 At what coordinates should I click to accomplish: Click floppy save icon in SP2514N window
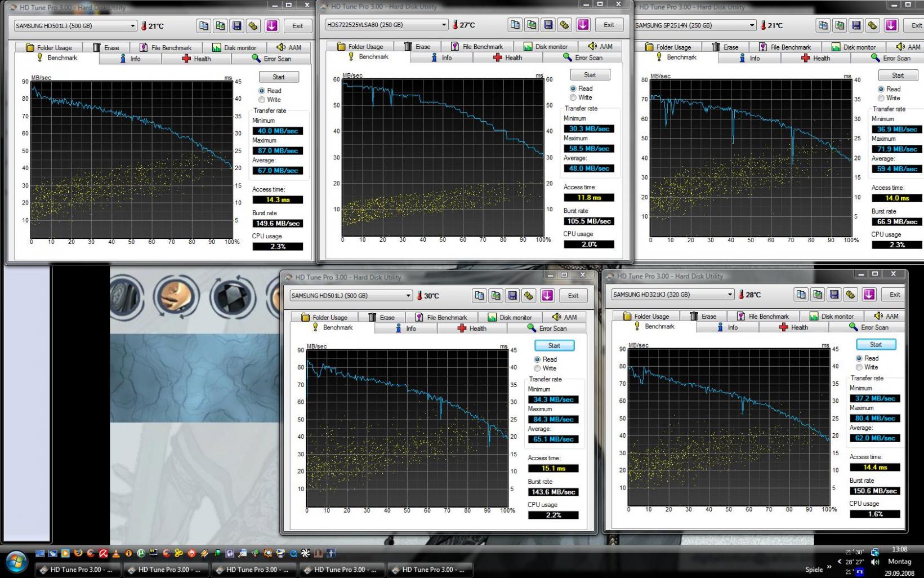pyautogui.click(x=856, y=25)
